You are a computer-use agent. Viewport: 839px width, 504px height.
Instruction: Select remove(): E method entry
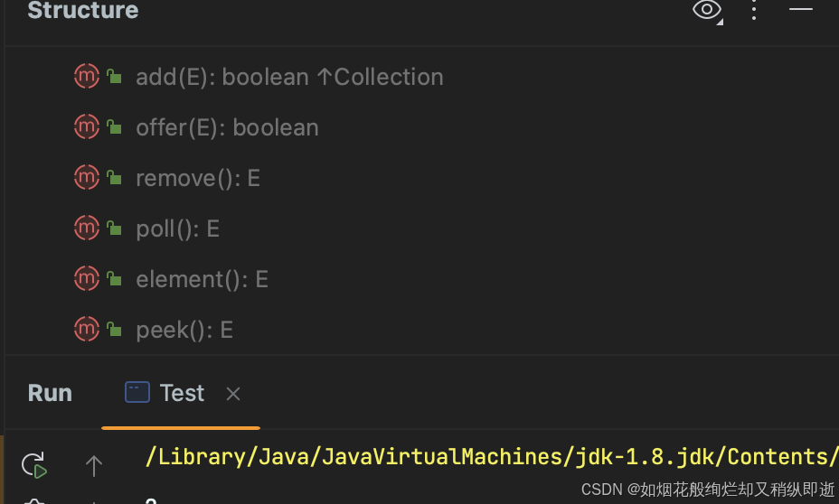[198, 179]
